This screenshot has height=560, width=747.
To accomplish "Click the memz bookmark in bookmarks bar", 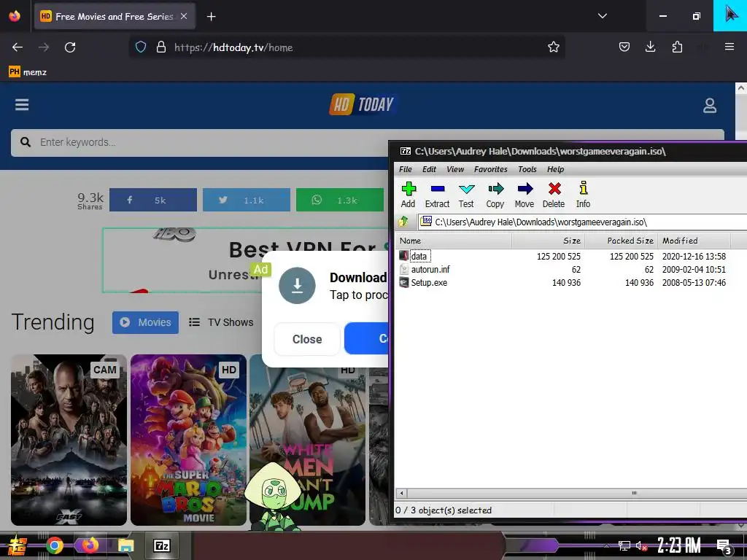I will tap(28, 72).
